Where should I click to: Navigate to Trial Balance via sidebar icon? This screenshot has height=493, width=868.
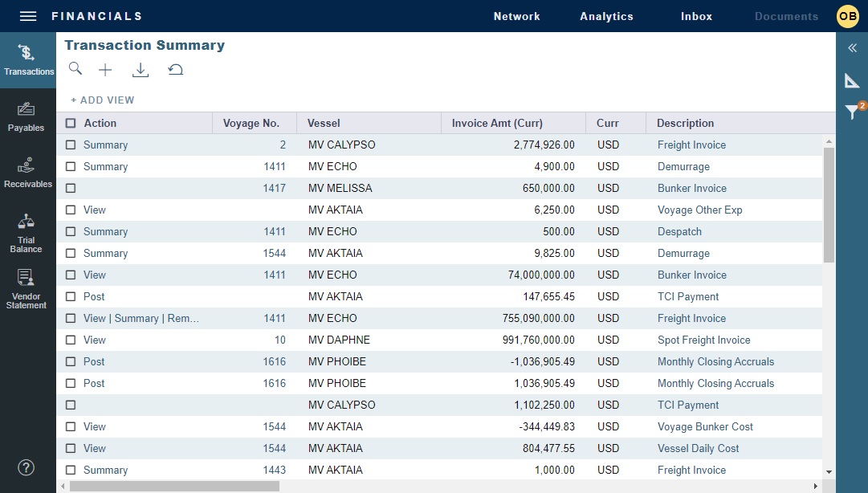[27, 233]
